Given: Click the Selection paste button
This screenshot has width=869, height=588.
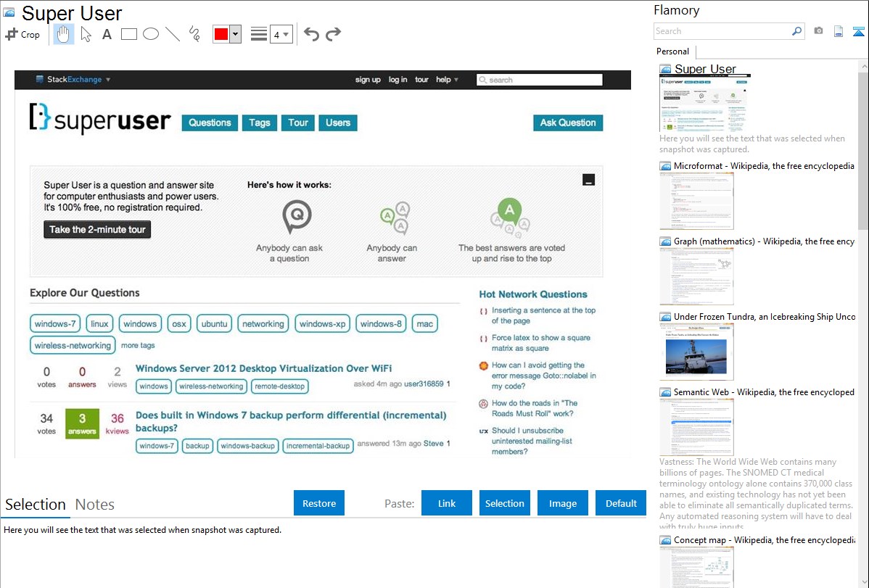Looking at the screenshot, I should tap(504, 503).
